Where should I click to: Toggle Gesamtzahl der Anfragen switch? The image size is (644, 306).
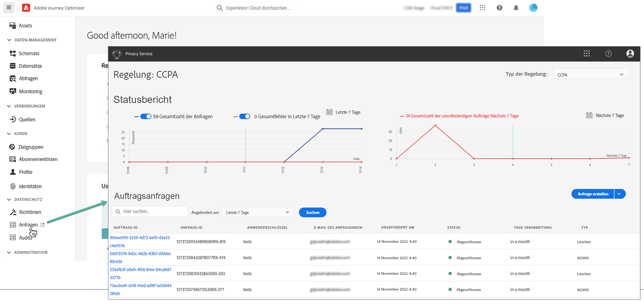click(146, 117)
